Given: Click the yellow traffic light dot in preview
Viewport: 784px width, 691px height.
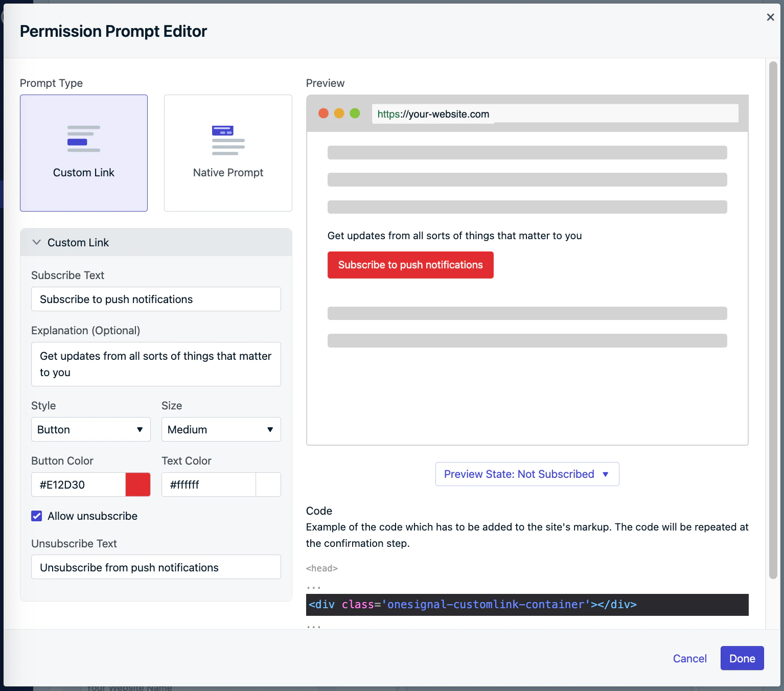Looking at the screenshot, I should point(339,113).
